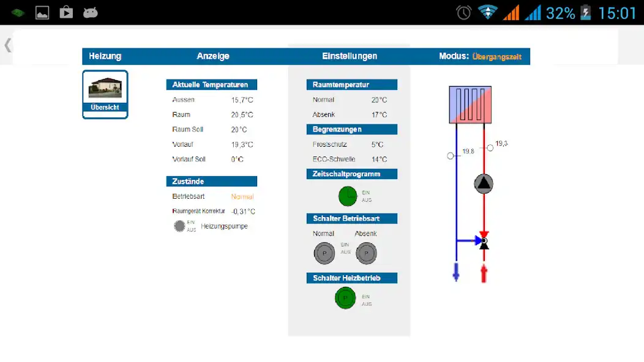
Task: Change the Übergangszeit mode value
Action: (x=496, y=57)
